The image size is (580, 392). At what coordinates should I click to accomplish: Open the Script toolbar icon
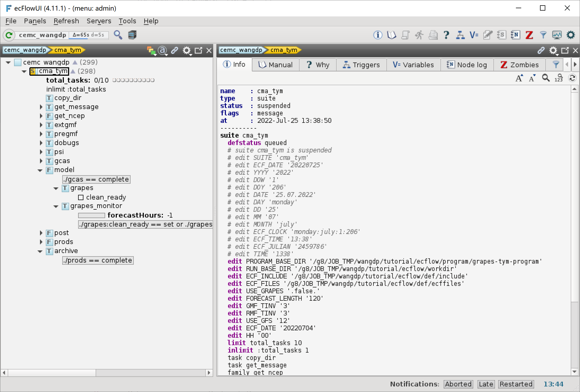point(405,35)
